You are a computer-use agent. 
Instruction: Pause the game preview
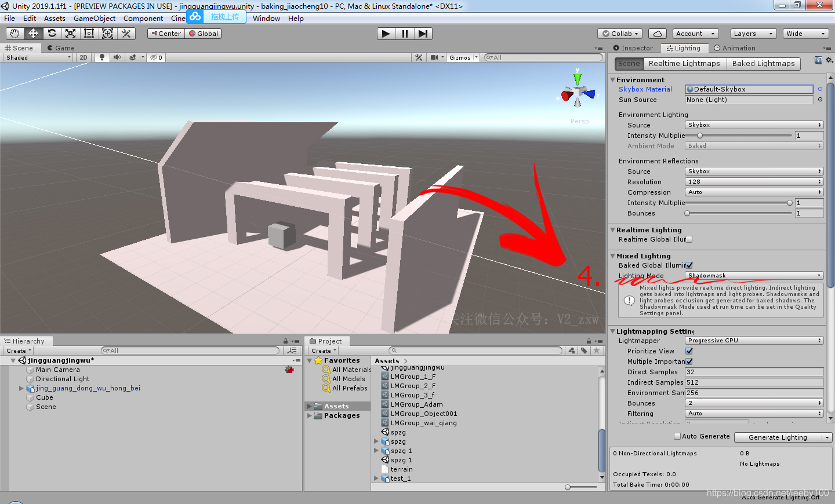[405, 34]
